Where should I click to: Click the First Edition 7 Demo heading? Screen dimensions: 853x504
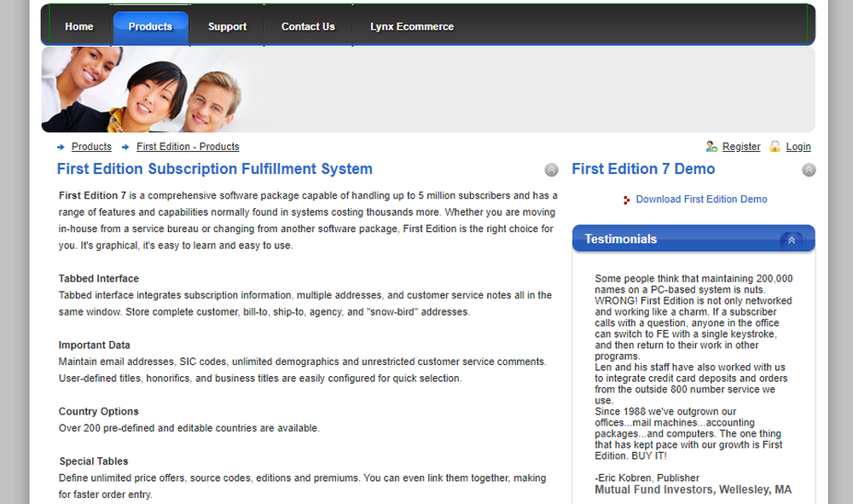pos(643,169)
